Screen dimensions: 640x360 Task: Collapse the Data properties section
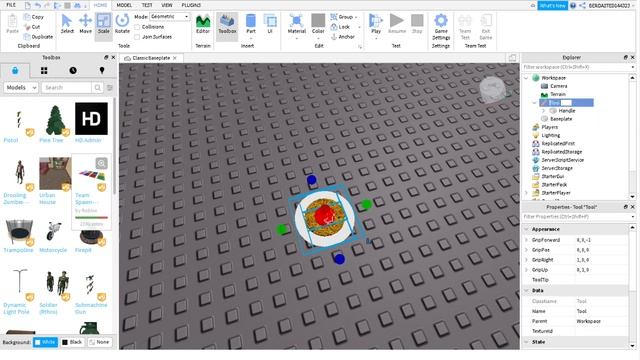click(526, 291)
